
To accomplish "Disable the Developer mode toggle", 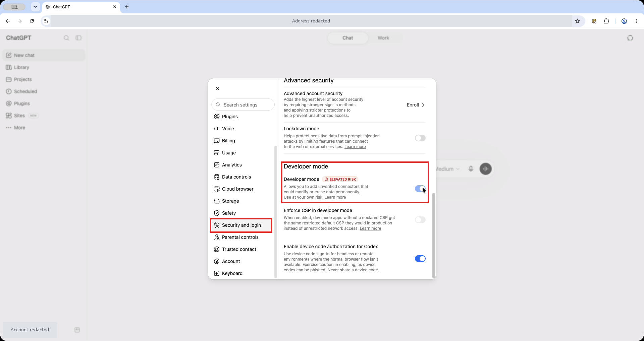I will click(x=420, y=189).
